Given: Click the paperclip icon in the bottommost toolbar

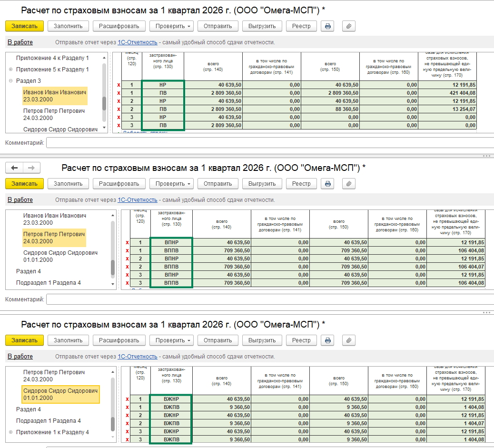Looking at the screenshot, I should (x=348, y=340).
